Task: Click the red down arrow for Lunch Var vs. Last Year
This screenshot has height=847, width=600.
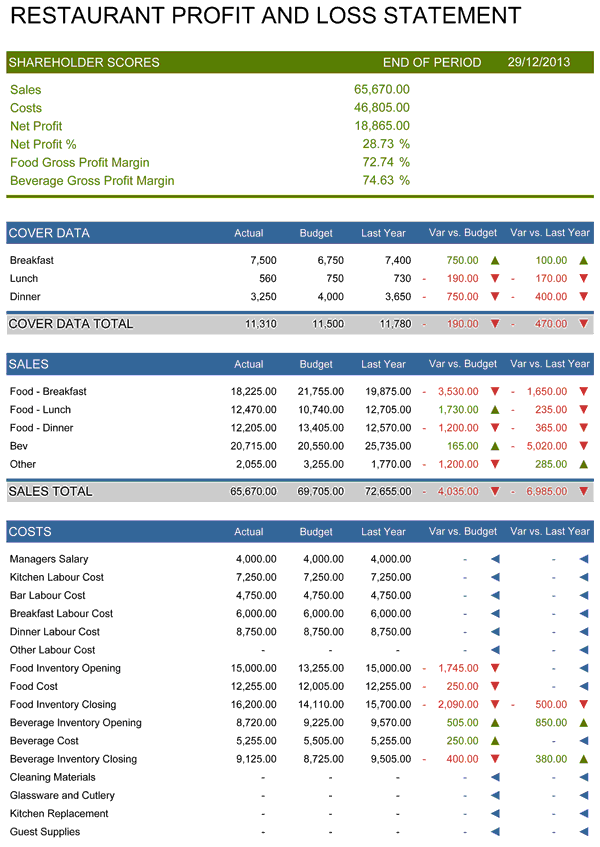Action: [x=584, y=279]
